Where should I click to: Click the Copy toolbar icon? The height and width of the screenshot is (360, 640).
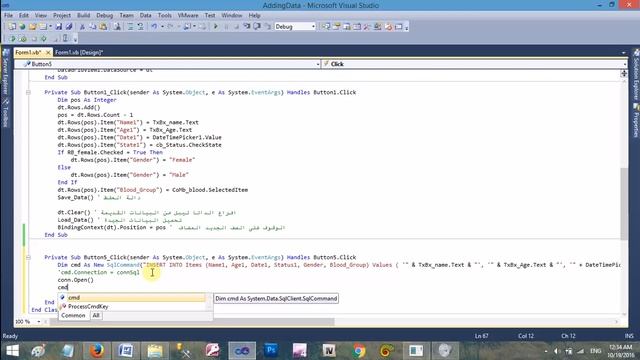coord(93,27)
